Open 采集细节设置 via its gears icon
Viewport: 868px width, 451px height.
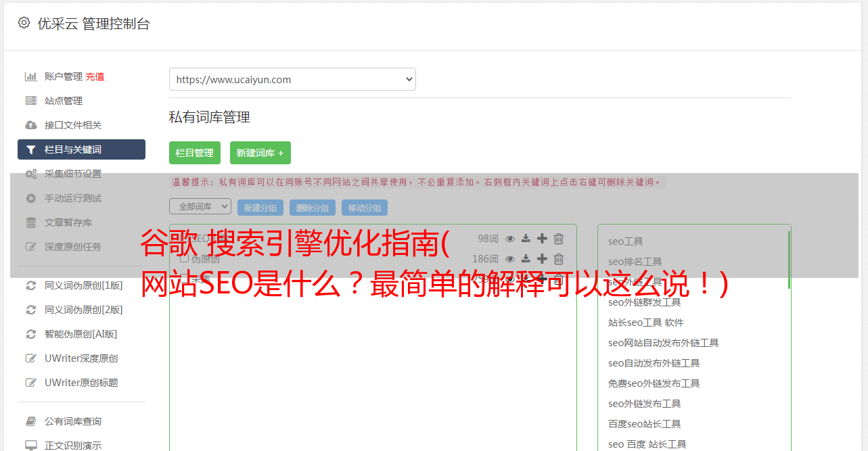click(30, 174)
